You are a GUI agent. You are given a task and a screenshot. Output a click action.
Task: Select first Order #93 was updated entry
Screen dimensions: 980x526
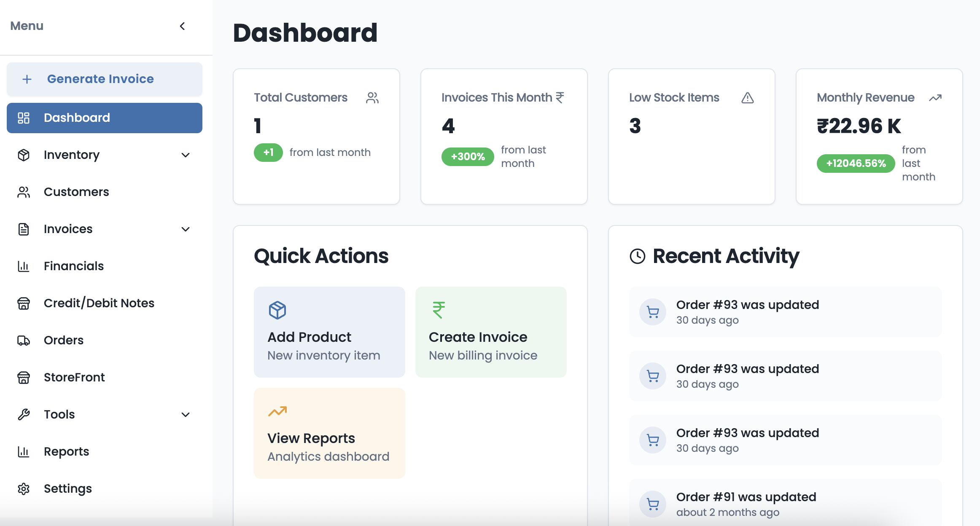785,312
